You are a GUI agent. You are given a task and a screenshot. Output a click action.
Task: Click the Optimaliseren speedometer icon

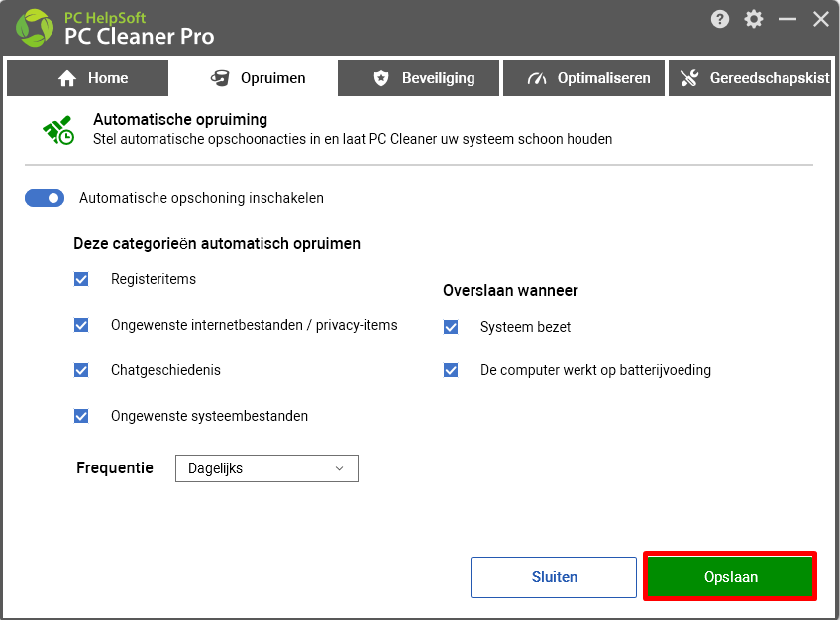536,78
